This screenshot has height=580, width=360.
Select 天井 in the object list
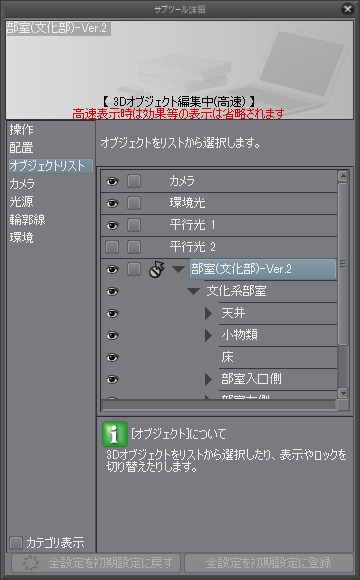pyautogui.click(x=233, y=313)
